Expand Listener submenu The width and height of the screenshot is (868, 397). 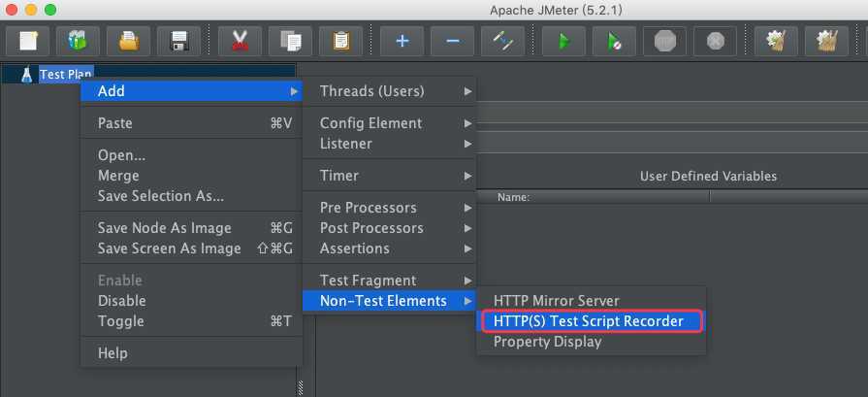click(x=390, y=144)
